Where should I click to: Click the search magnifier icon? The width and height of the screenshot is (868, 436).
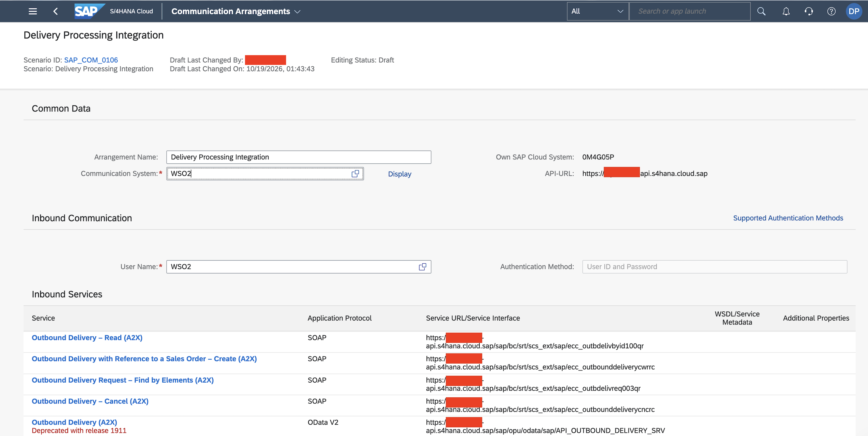[761, 11]
